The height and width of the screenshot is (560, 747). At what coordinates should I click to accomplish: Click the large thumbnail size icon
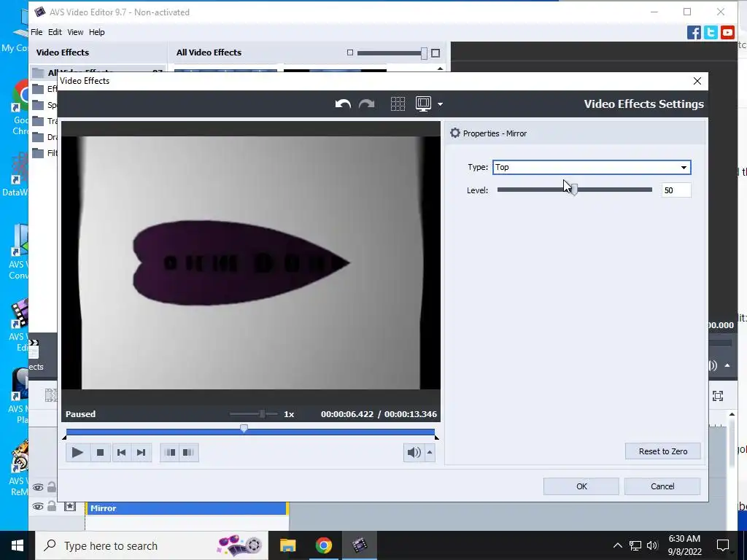coord(436,52)
